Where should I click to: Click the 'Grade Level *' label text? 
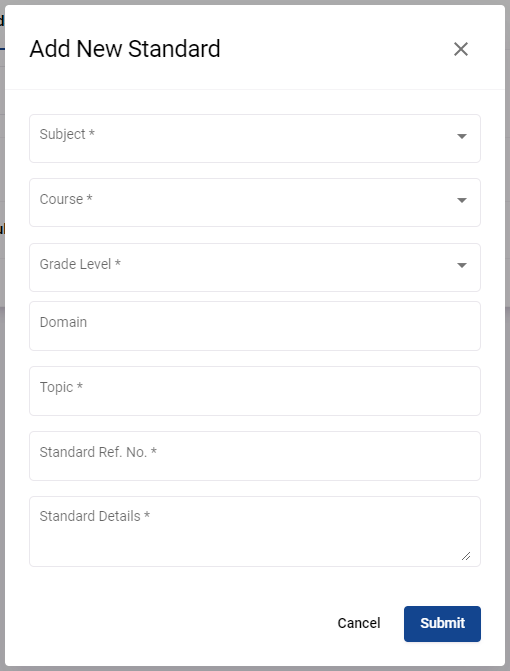80,264
